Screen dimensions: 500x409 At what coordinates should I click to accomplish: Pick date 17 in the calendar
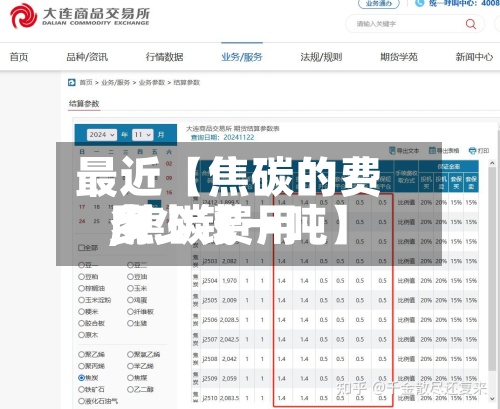[x=82, y=207]
